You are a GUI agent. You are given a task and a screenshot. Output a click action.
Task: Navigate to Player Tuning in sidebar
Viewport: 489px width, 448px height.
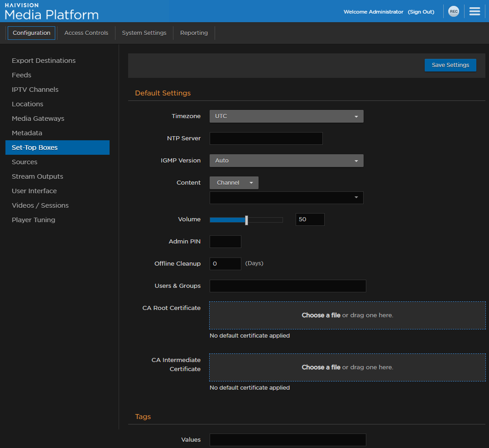coord(34,220)
